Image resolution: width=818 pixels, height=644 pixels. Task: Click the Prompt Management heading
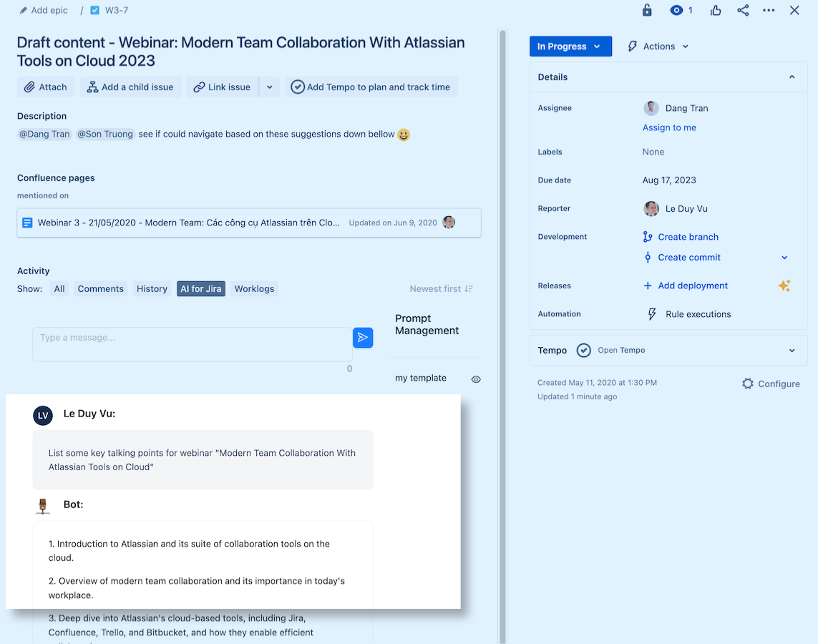click(427, 324)
